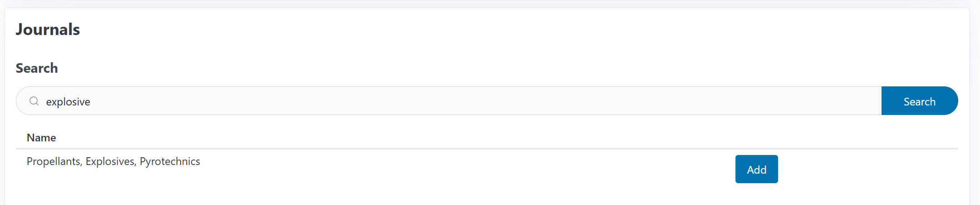Focus the journal search input field
The image size is (980, 205).
pyautogui.click(x=454, y=101)
